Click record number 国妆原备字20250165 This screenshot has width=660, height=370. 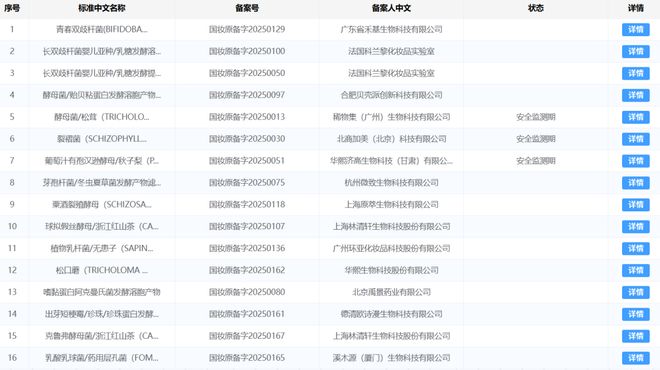coord(247,358)
